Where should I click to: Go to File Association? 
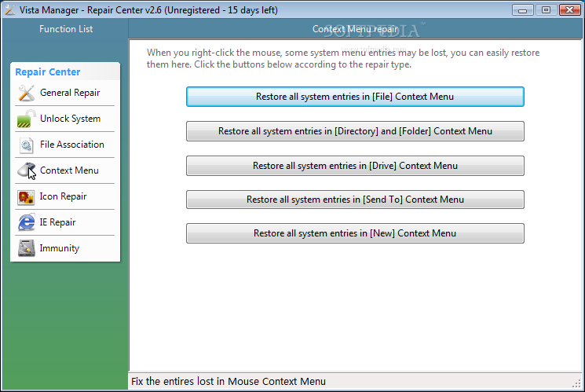72,145
